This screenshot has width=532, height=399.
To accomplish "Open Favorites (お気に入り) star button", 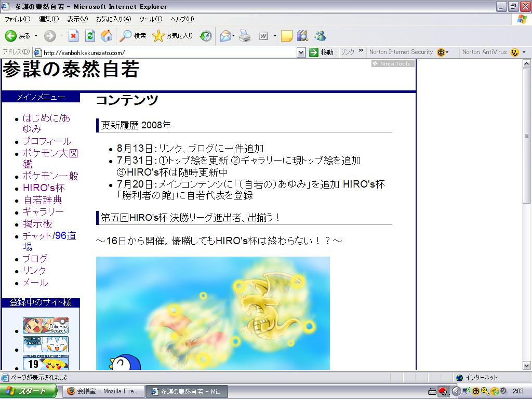I will point(172,36).
